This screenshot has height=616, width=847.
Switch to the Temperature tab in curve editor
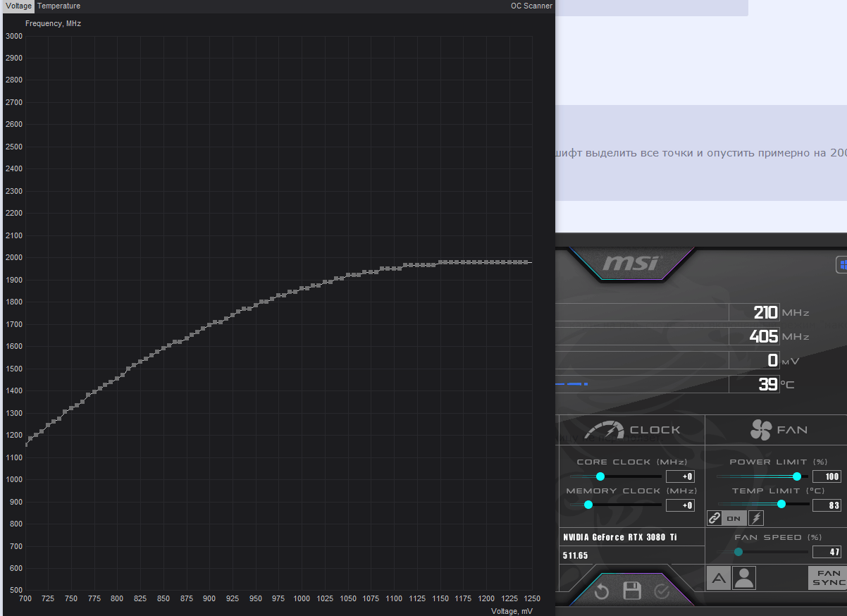(x=58, y=6)
